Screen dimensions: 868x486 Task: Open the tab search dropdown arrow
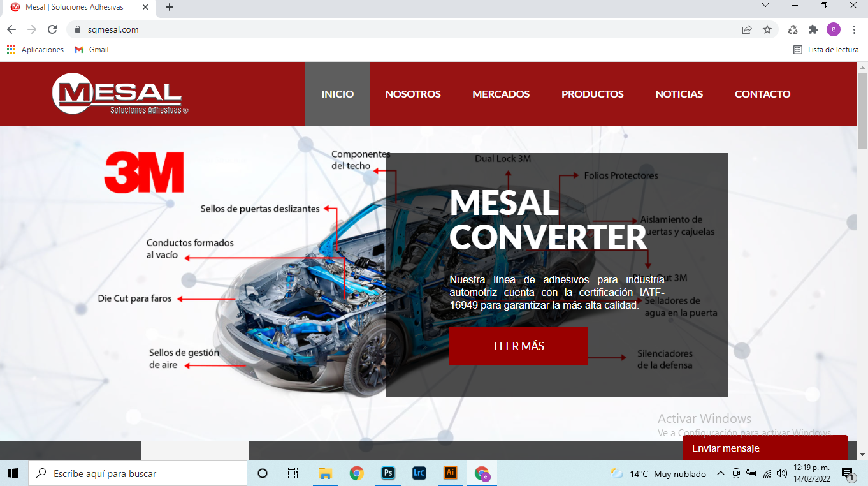tap(765, 6)
